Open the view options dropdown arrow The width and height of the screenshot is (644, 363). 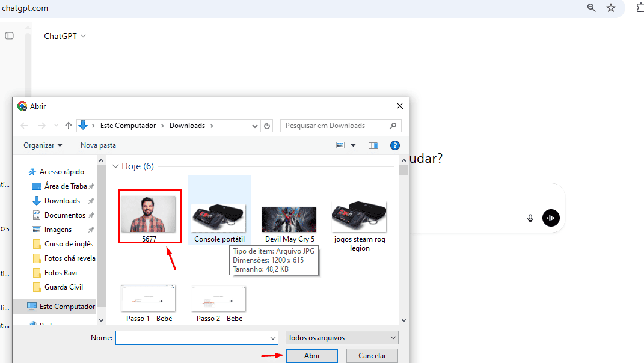click(x=353, y=145)
